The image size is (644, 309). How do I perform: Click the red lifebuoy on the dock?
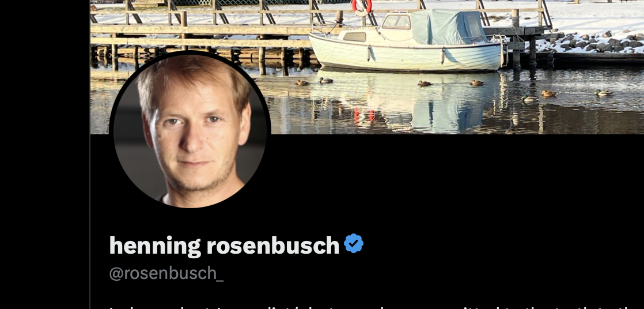pos(361,7)
